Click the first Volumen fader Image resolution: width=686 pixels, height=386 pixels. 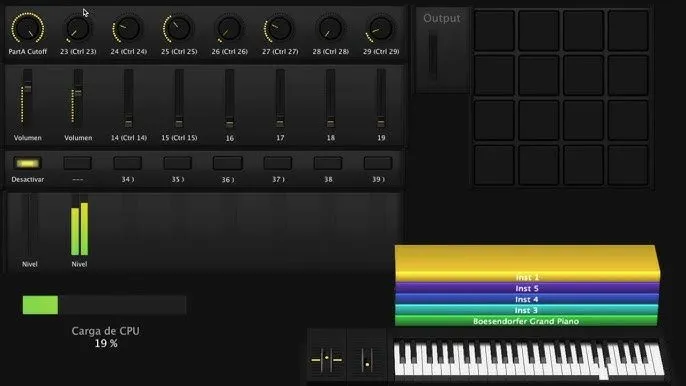point(27,98)
